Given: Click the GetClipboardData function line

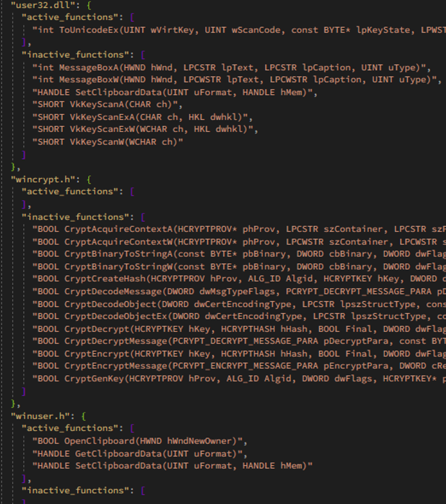Looking at the screenshot, I should click(140, 454).
